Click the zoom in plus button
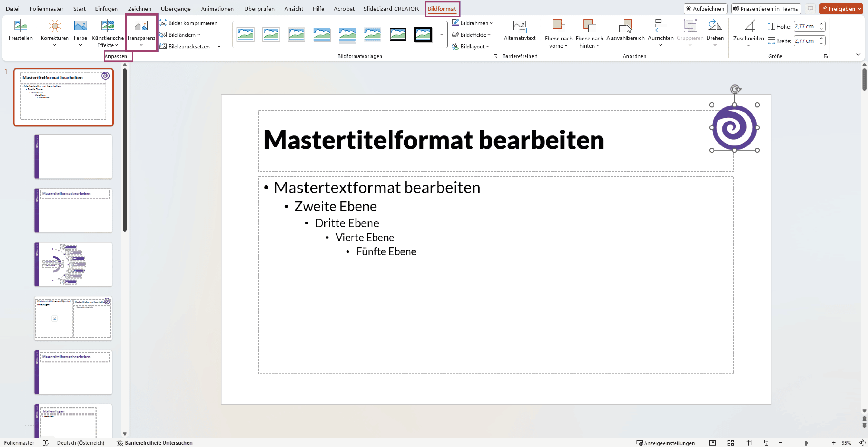Screen dimensions: 868x447 click(x=834, y=443)
